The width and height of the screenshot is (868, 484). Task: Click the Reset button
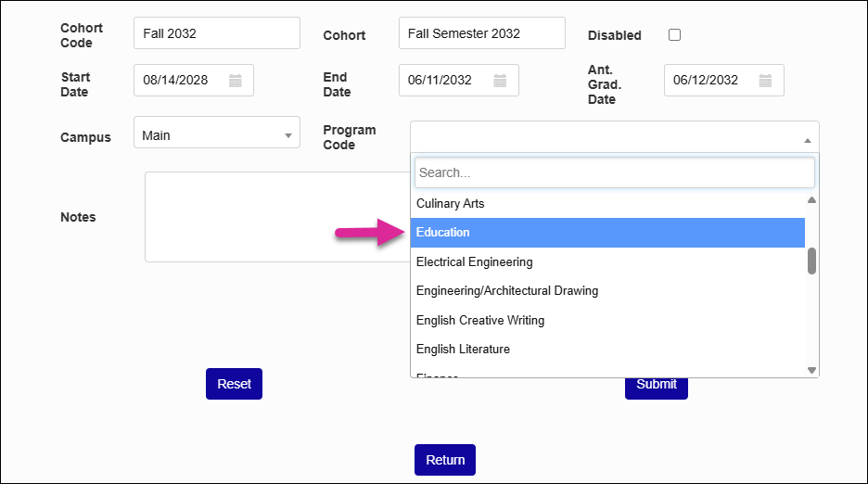[x=235, y=384]
